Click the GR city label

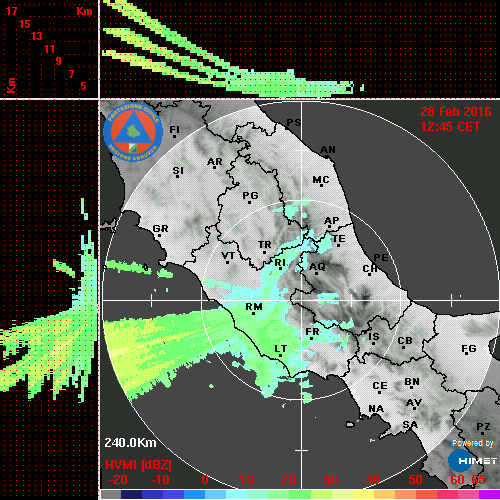[160, 229]
